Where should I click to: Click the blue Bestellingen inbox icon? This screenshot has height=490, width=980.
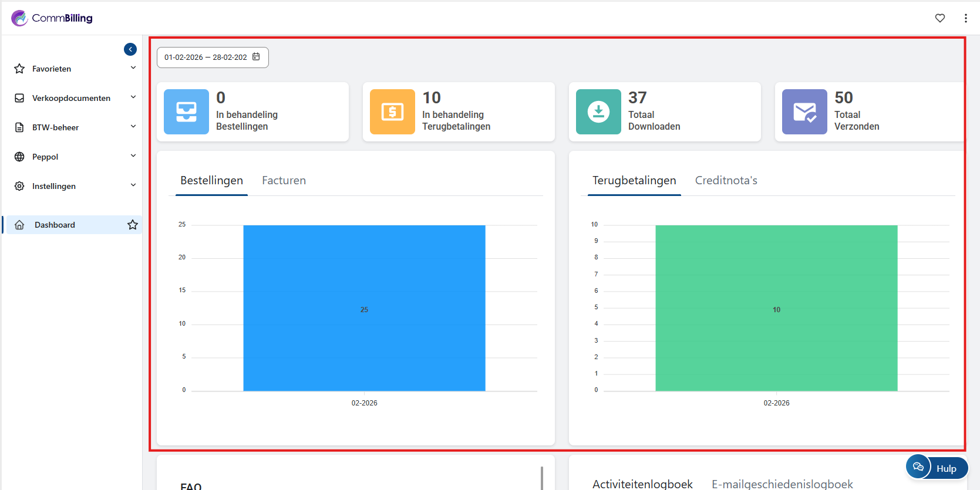point(186,111)
